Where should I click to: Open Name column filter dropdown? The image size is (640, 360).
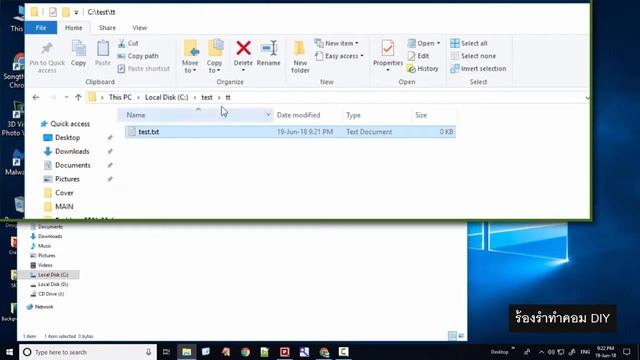tap(268, 115)
